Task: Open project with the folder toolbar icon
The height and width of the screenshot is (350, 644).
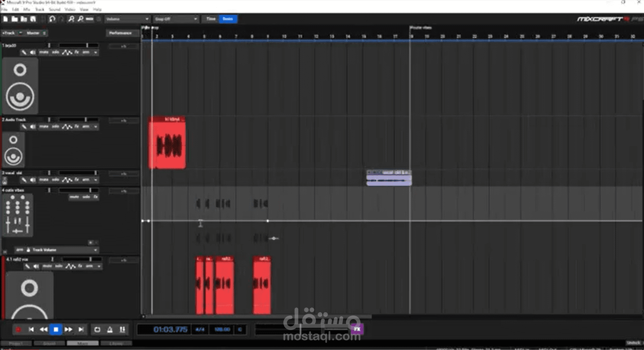Action: (15, 19)
